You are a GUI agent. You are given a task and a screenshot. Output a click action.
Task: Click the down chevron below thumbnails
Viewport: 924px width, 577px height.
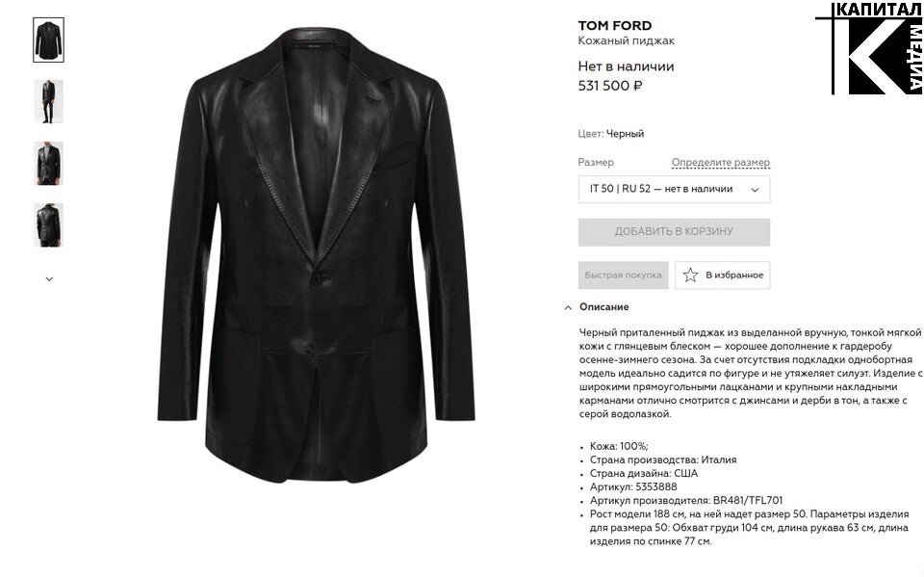tap(49, 278)
